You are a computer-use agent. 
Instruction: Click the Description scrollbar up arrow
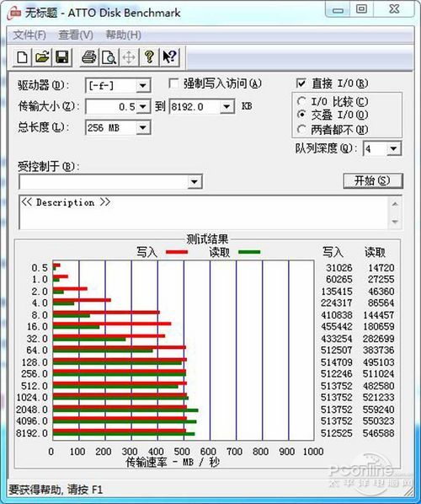(395, 204)
